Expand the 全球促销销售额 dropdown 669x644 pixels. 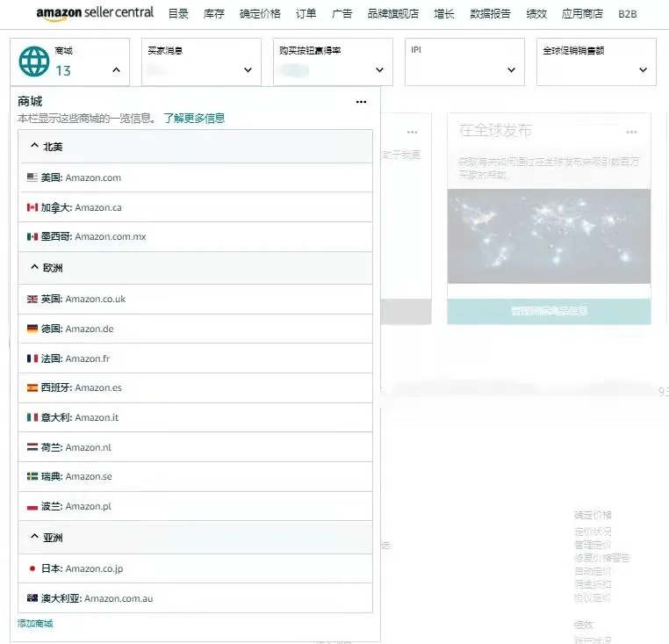coord(643,70)
